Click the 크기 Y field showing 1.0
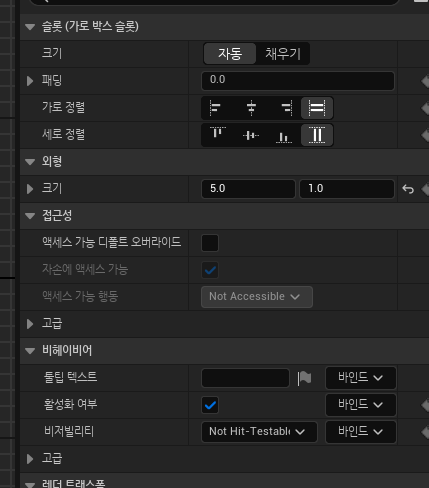This screenshot has height=488, width=429. (x=347, y=189)
